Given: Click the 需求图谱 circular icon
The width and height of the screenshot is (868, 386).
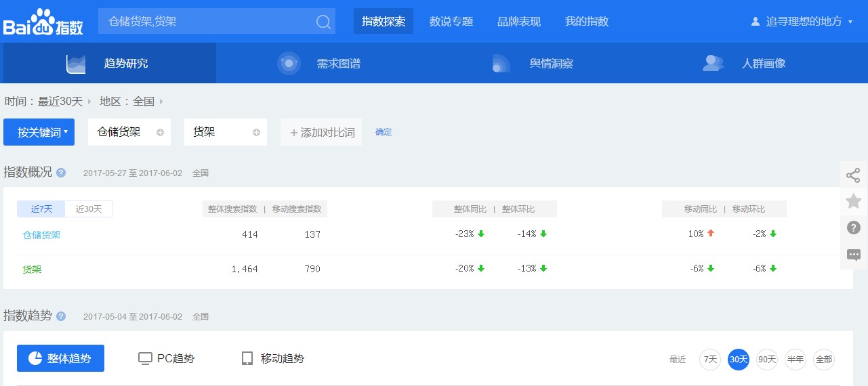Looking at the screenshot, I should [289, 64].
